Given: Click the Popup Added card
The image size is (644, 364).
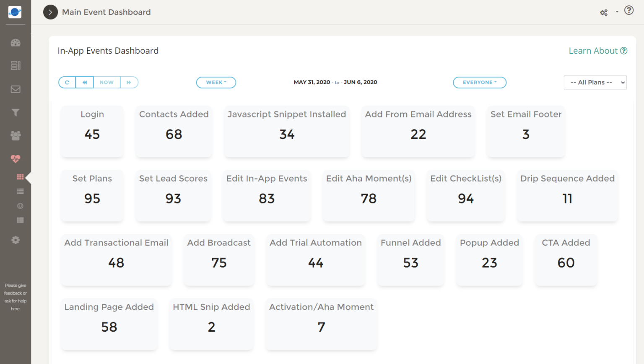Looking at the screenshot, I should 489,260.
